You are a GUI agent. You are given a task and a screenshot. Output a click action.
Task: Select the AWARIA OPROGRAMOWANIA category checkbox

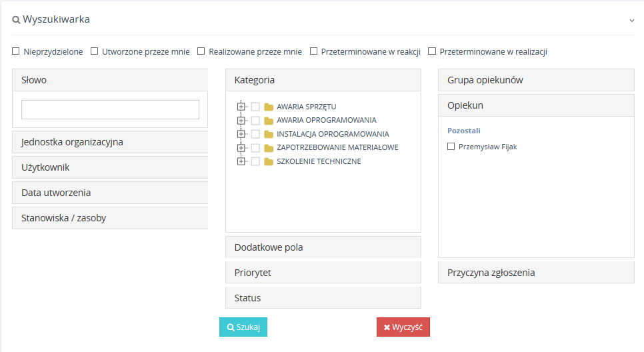[255, 121]
